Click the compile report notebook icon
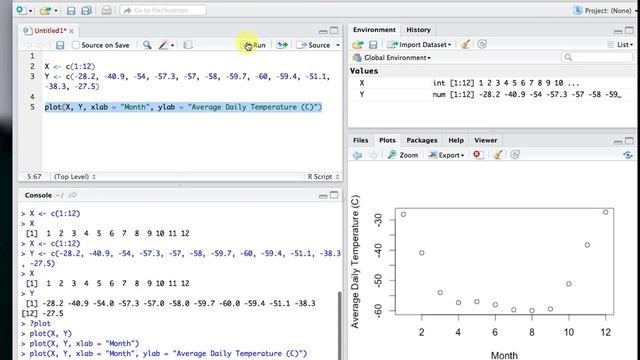 pyautogui.click(x=188, y=45)
